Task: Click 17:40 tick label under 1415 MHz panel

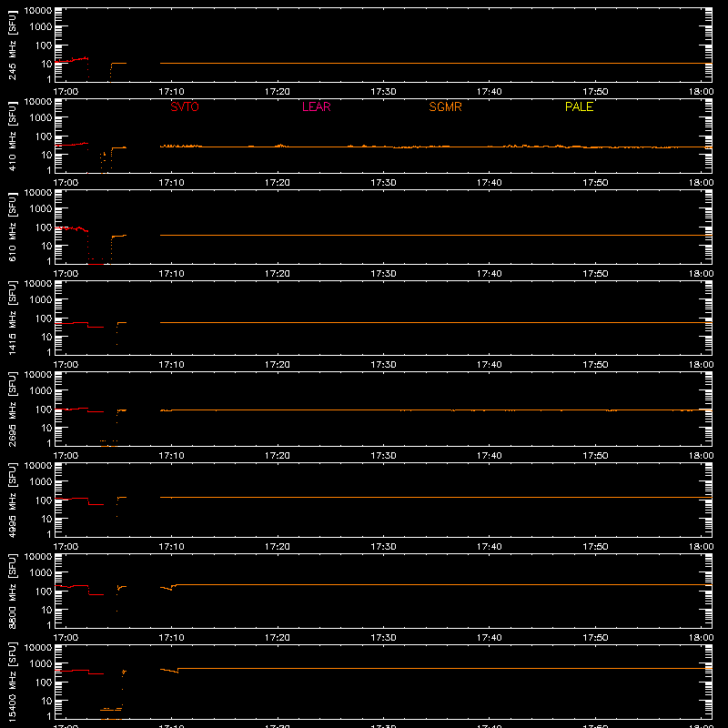Action: point(490,365)
